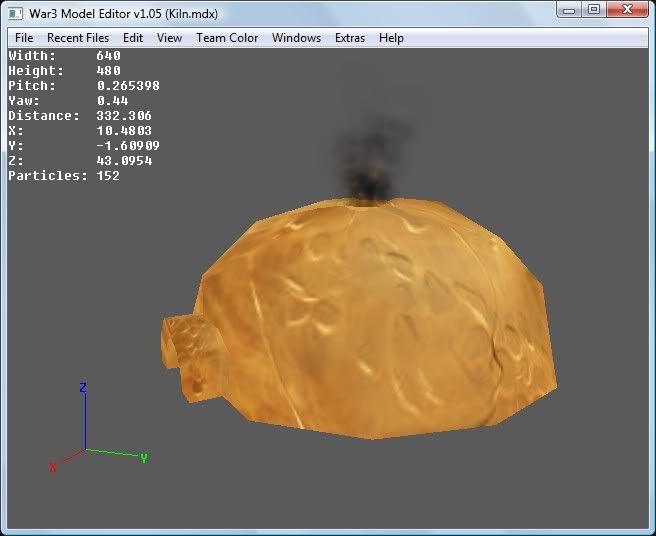Open the Team Color menu
Image resolution: width=656 pixels, height=536 pixels.
(x=227, y=38)
